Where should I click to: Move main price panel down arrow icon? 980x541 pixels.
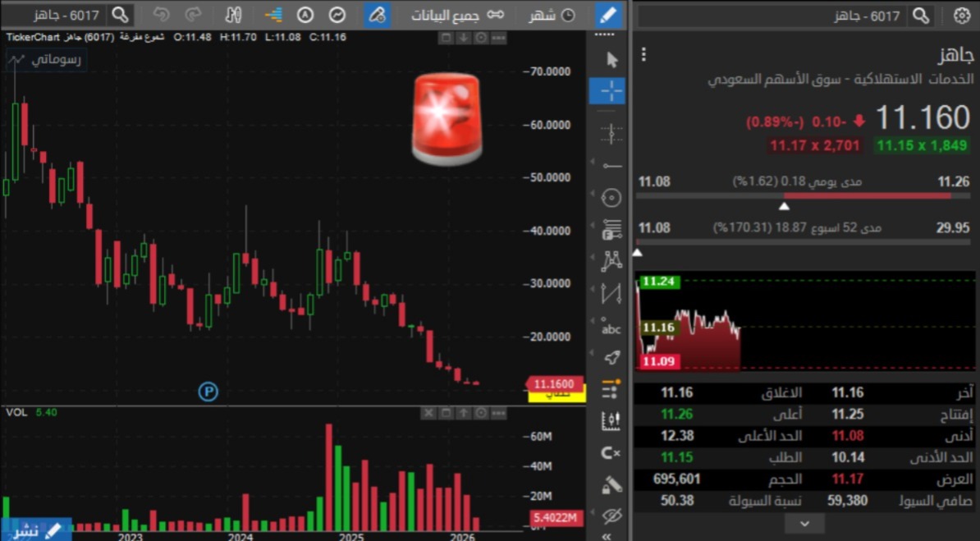[x=463, y=38]
